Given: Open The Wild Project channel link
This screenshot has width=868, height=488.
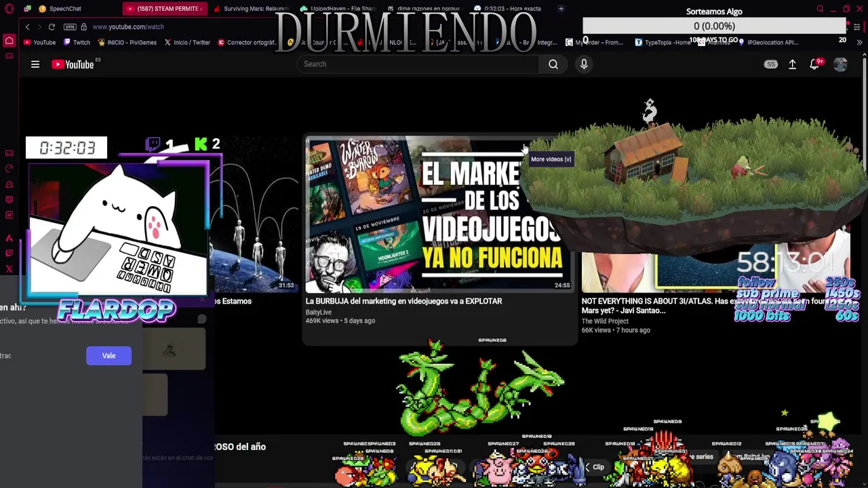Looking at the screenshot, I should 605,321.
